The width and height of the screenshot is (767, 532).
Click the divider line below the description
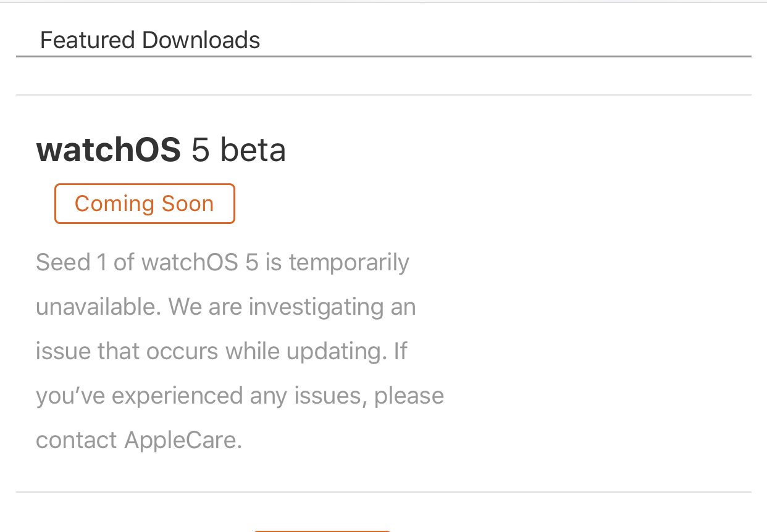tap(383, 492)
